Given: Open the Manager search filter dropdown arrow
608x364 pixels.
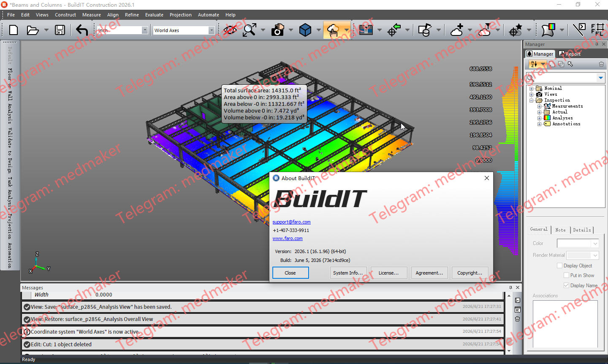Looking at the screenshot, I should coord(600,78).
